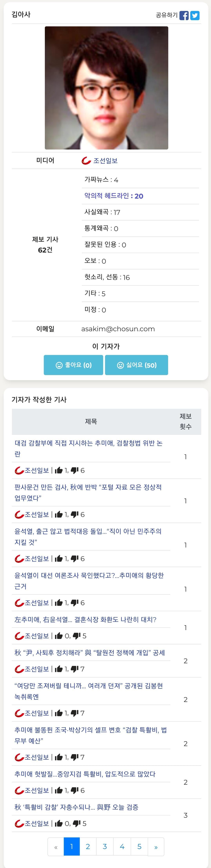This screenshot has height=868, width=211.
Task: Open the reporter's profile photo
Action: pyautogui.click(x=106, y=88)
